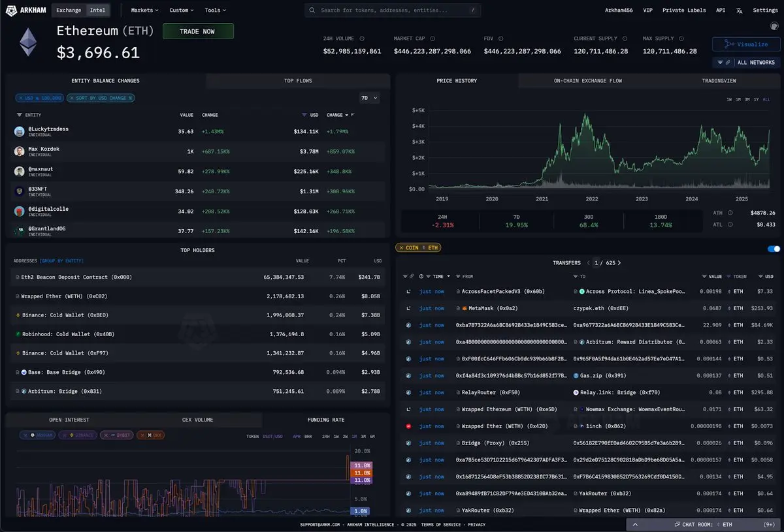The height and width of the screenshot is (532, 784).
Task: Click the info icon beside Market Cap
Action: coord(433,39)
